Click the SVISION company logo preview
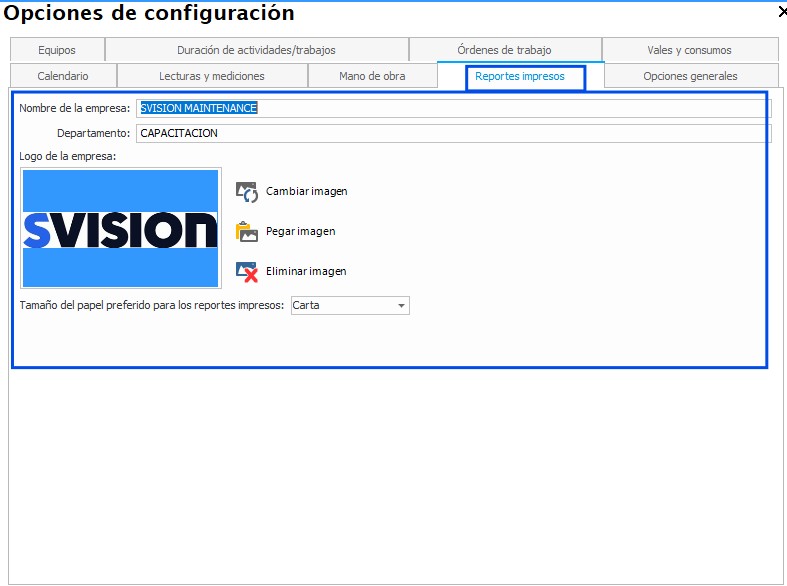Image resolution: width=787 pixels, height=586 pixels. pyautogui.click(x=121, y=228)
